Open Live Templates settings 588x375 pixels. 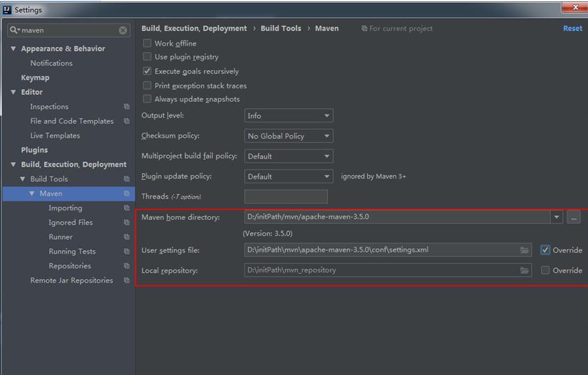point(55,136)
